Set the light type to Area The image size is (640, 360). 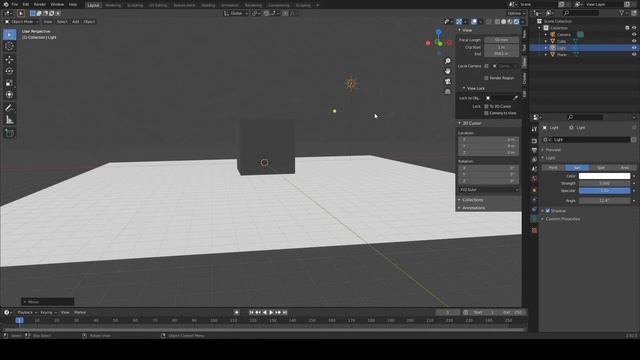[624, 168]
